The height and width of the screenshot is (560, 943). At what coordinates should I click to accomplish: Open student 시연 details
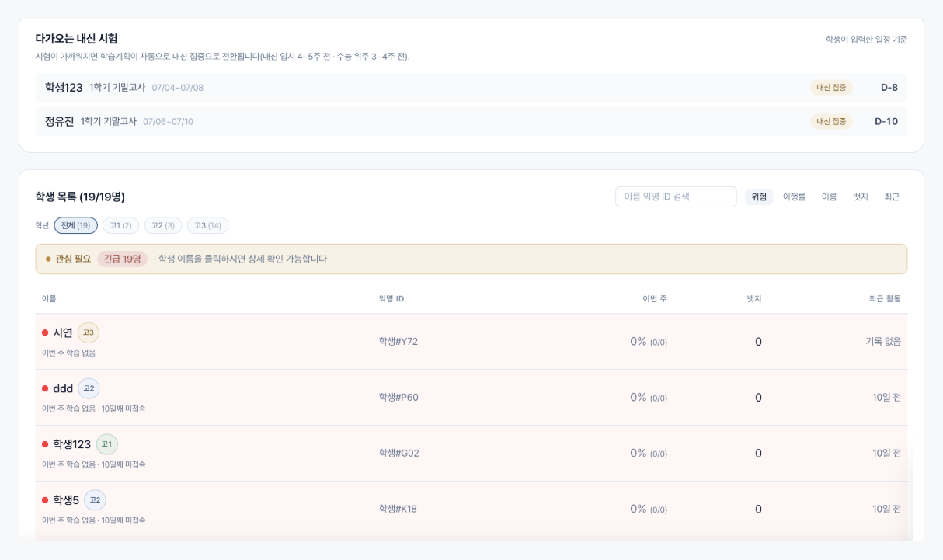coord(63,332)
